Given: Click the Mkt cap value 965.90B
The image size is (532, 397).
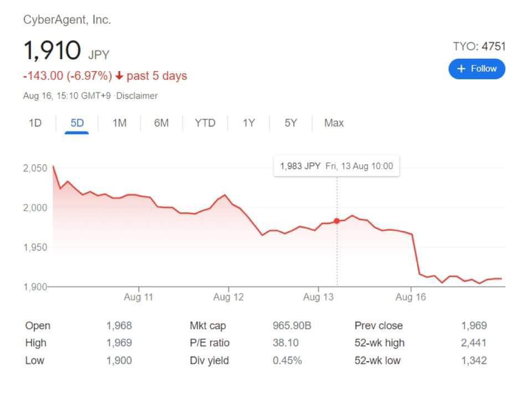Looking at the screenshot, I should click(291, 325).
